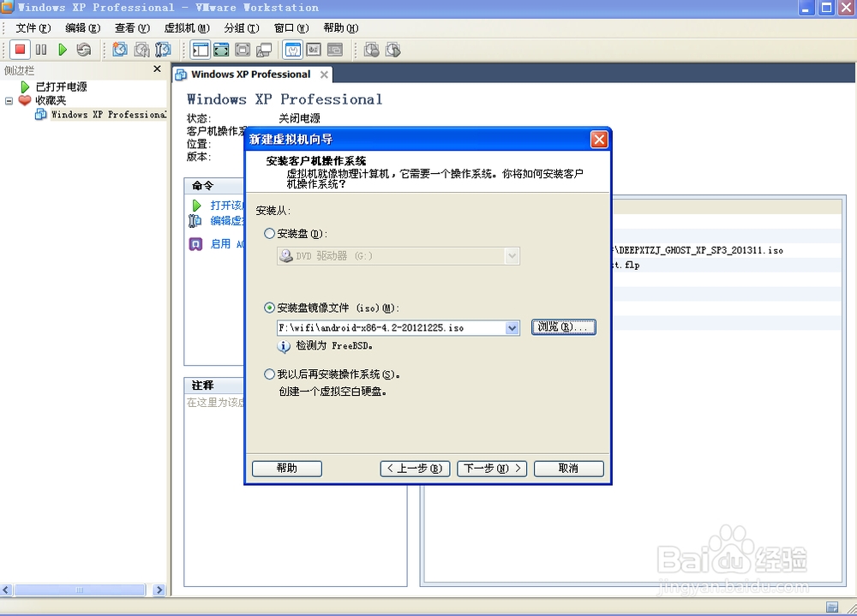
Task: Click the 上一步(B) button
Action: (415, 469)
